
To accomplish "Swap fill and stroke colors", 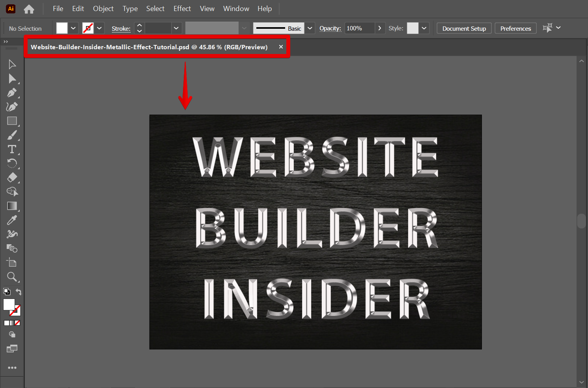I will coord(18,292).
